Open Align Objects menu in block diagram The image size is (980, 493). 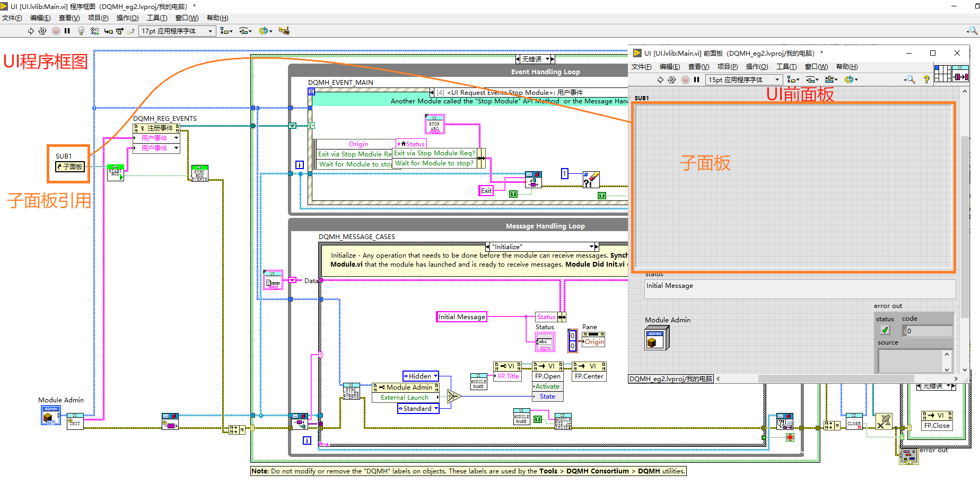226,31
